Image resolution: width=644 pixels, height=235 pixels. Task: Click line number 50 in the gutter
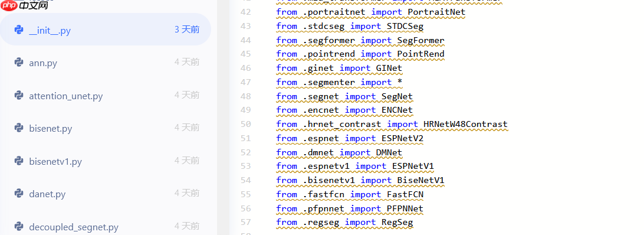[245, 125]
